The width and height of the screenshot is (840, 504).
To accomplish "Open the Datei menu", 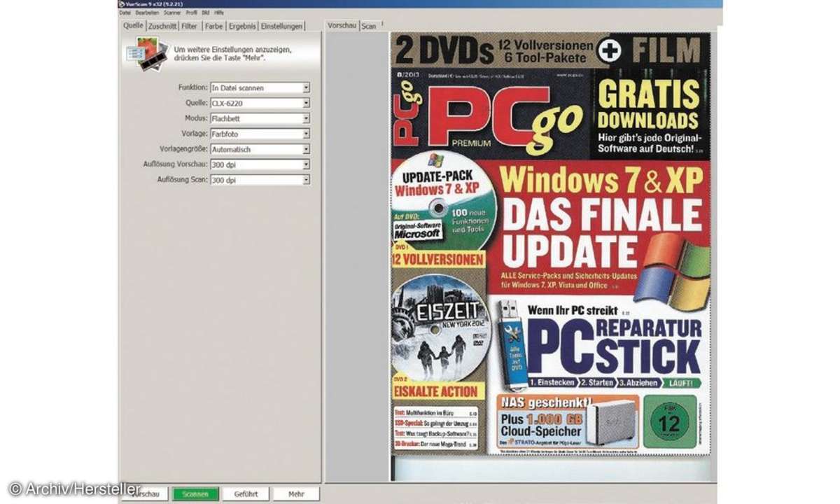I will [125, 13].
